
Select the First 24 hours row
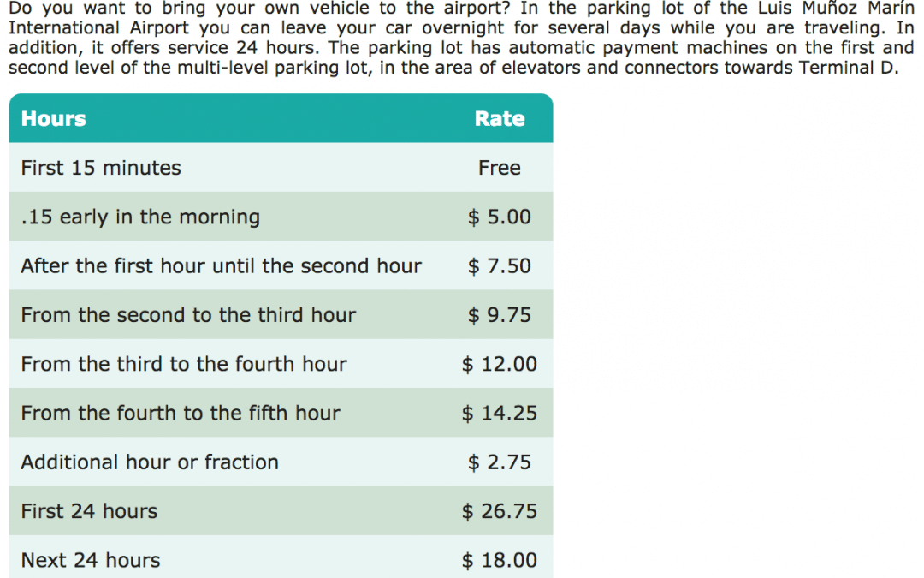pos(281,510)
